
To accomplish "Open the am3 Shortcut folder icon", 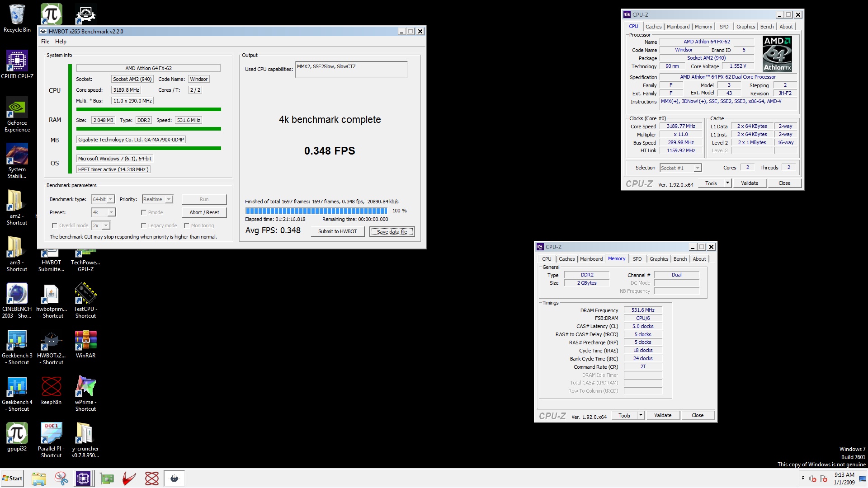I will [17, 254].
